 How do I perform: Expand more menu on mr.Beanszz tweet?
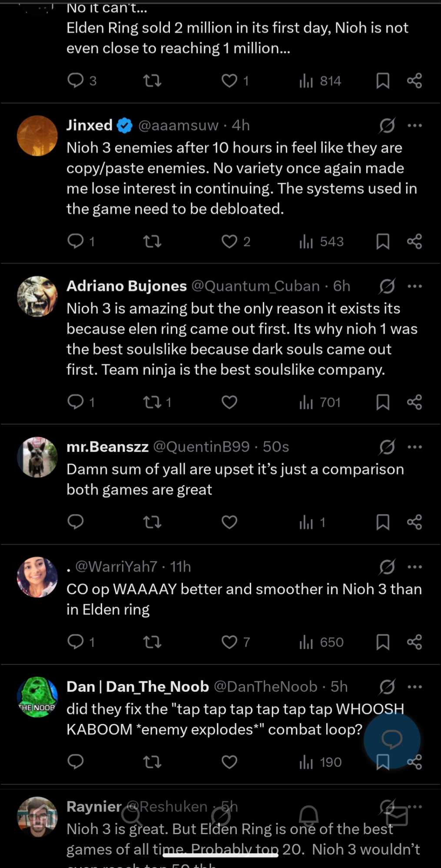coord(415,447)
